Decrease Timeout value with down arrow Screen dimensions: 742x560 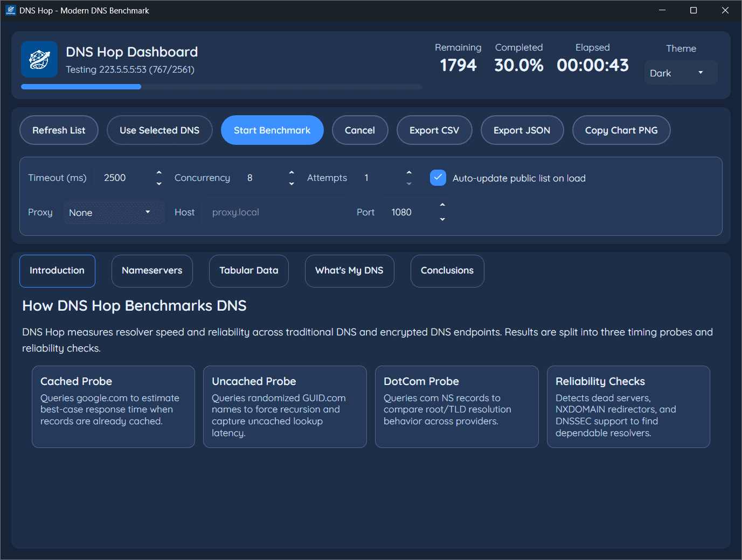pyautogui.click(x=159, y=184)
